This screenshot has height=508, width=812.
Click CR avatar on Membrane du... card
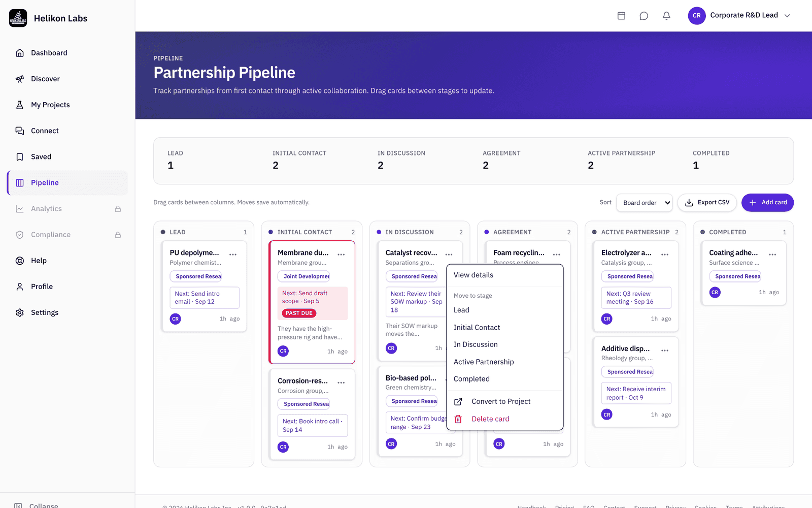tap(283, 351)
